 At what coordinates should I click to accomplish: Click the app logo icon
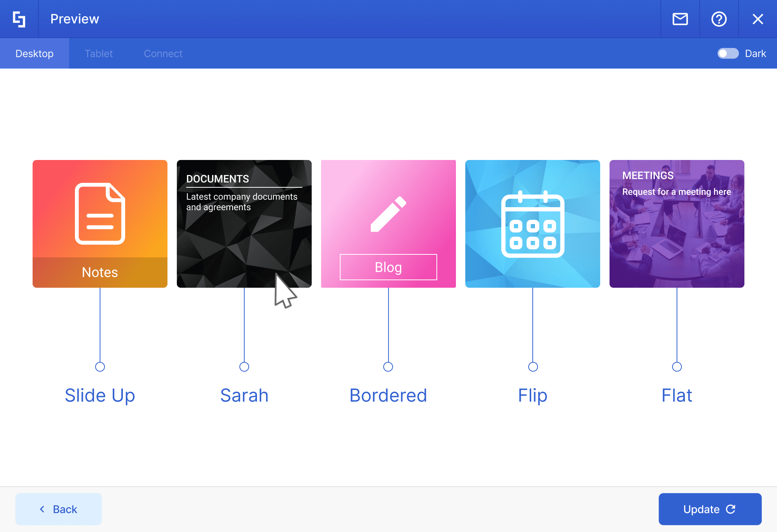[19, 19]
